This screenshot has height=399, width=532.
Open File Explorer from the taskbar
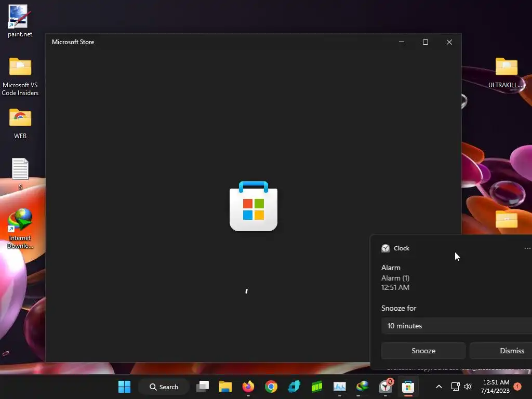[x=225, y=387]
